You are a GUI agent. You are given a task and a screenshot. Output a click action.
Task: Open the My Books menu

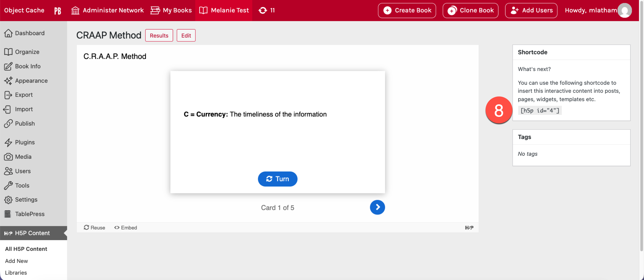coord(171,11)
